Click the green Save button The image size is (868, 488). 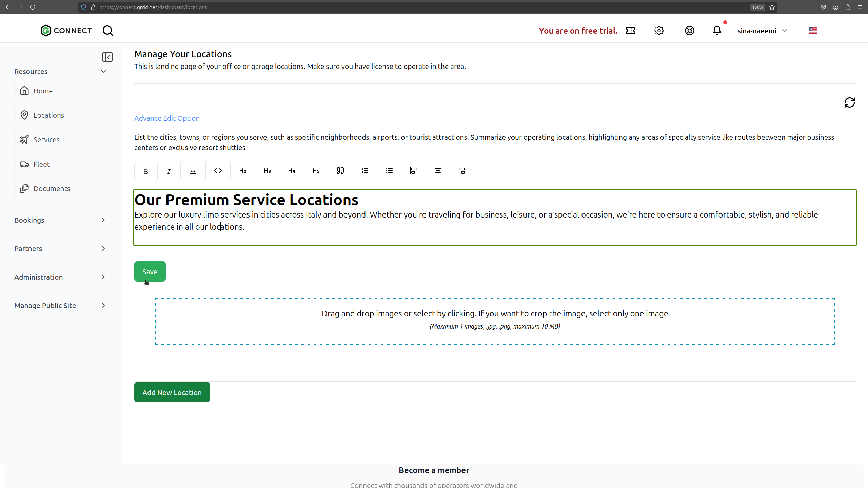point(150,271)
